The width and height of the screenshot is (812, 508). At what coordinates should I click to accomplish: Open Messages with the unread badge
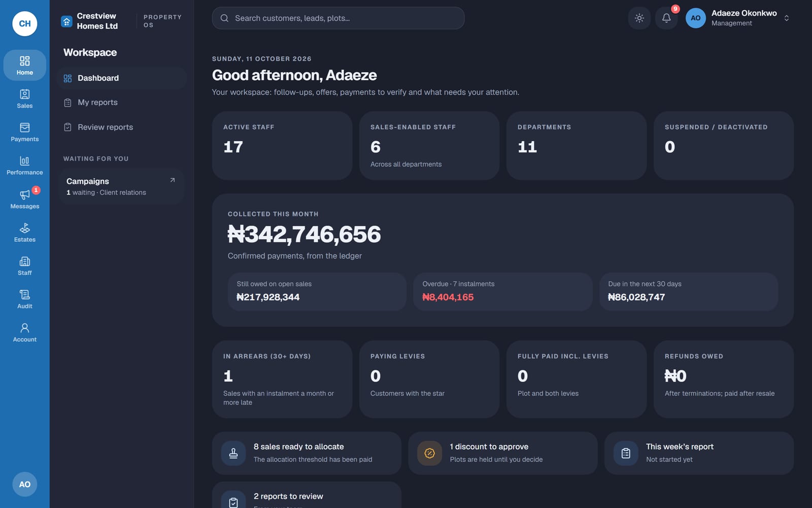tap(24, 199)
